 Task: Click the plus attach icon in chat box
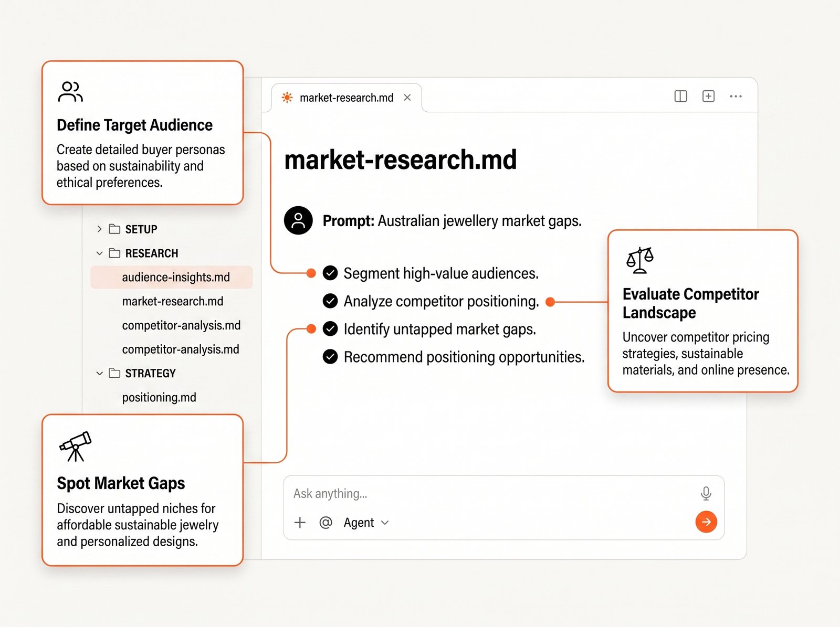[x=300, y=522]
